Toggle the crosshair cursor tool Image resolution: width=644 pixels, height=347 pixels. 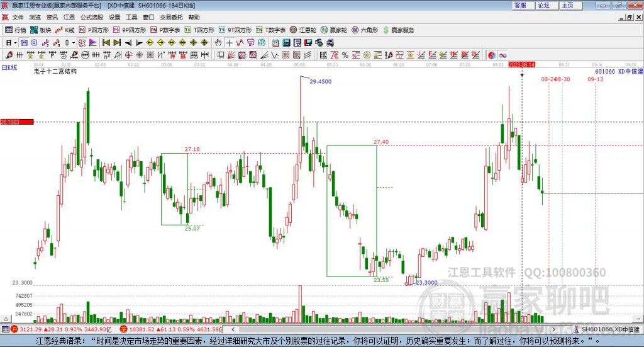coord(229,43)
